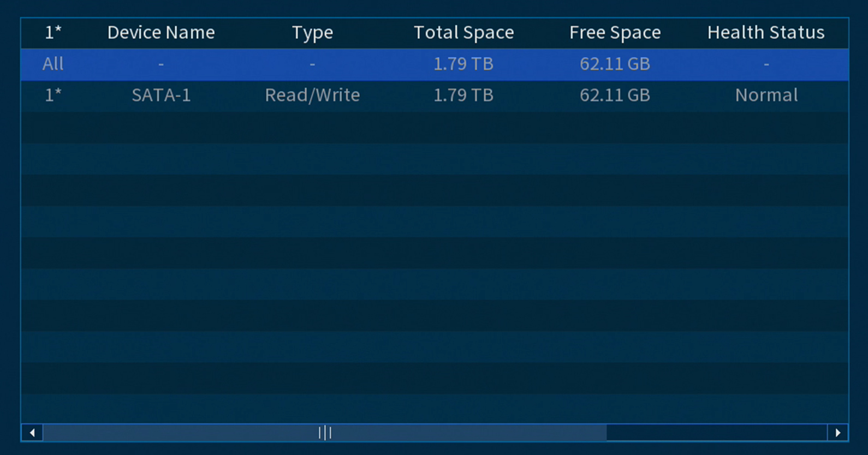Click the Free Space column header
868x455 pixels.
(615, 33)
